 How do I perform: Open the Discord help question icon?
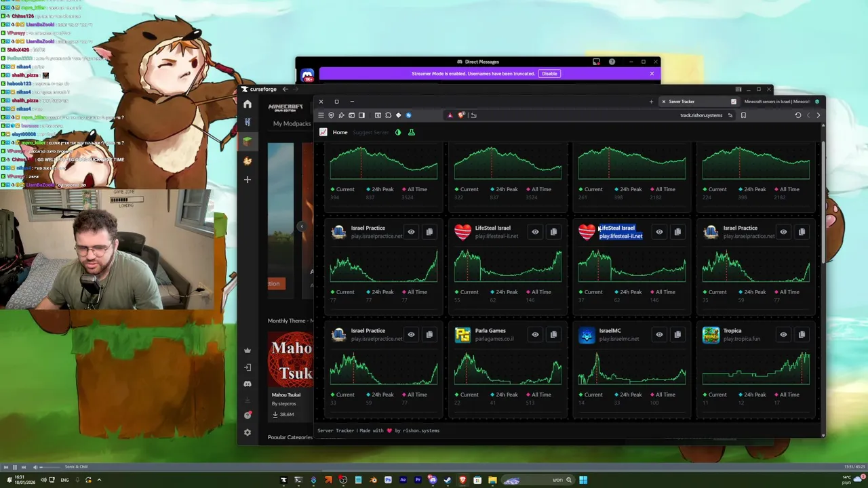[x=612, y=62]
